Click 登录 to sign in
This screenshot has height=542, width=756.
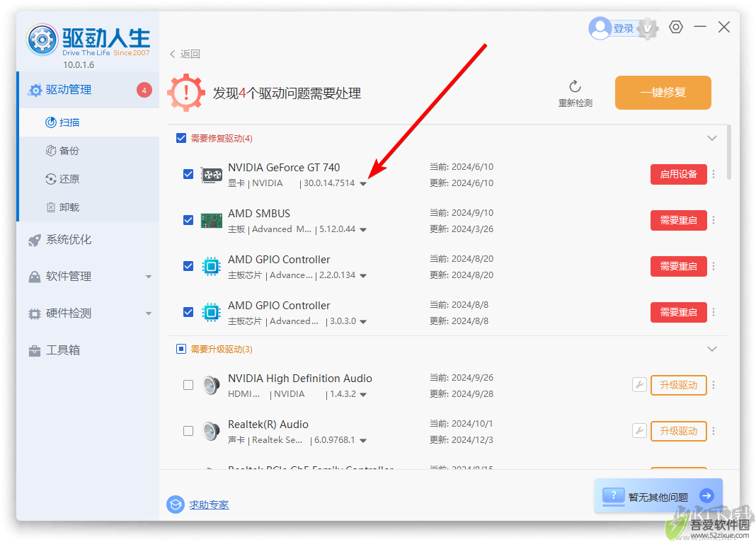tap(623, 28)
